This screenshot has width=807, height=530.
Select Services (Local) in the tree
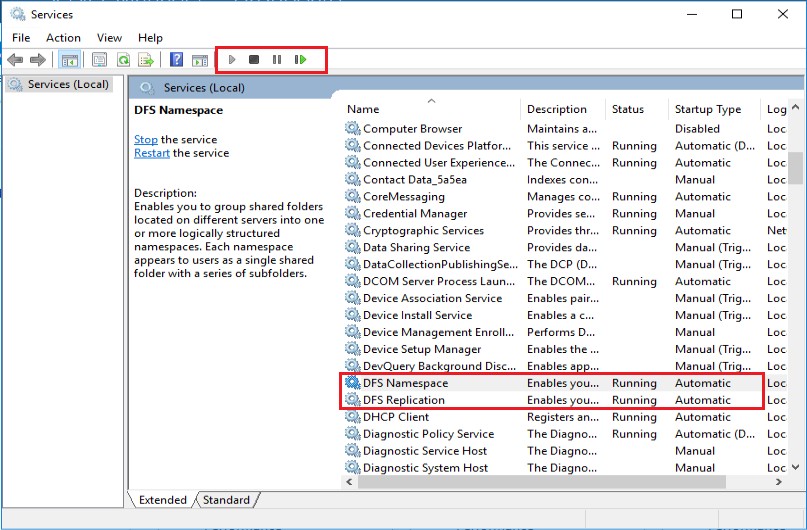68,85
